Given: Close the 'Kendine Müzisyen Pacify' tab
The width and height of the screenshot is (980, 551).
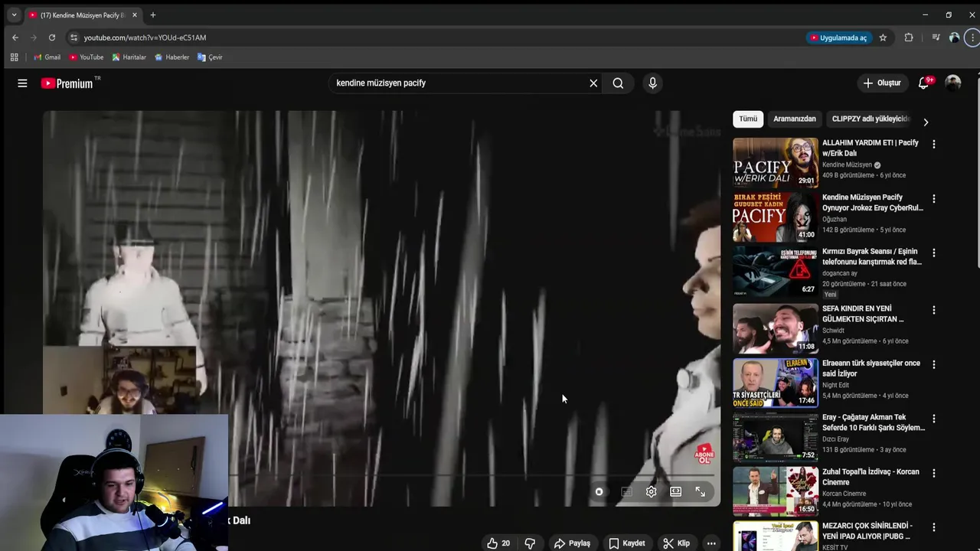Looking at the screenshot, I should click(135, 15).
